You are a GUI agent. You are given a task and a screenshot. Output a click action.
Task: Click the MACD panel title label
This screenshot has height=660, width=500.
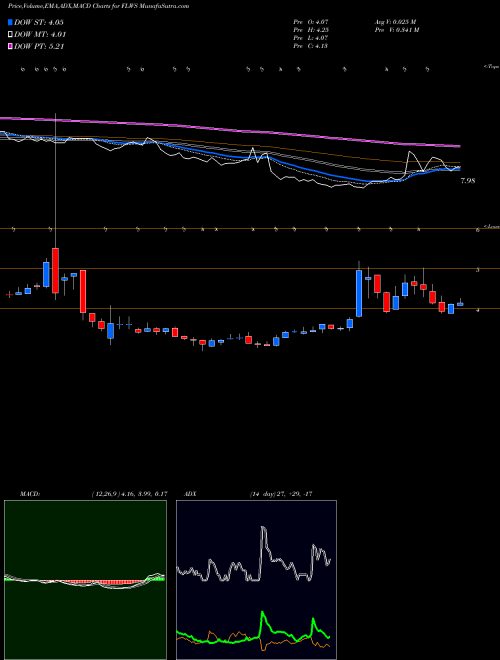coord(29,494)
